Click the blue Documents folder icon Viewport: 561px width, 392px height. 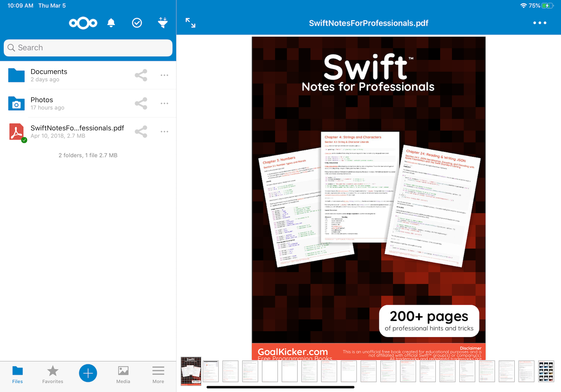coord(16,75)
